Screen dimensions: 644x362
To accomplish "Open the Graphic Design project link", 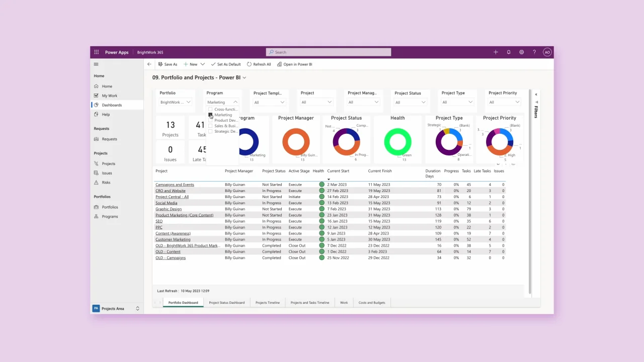I will click(169, 209).
